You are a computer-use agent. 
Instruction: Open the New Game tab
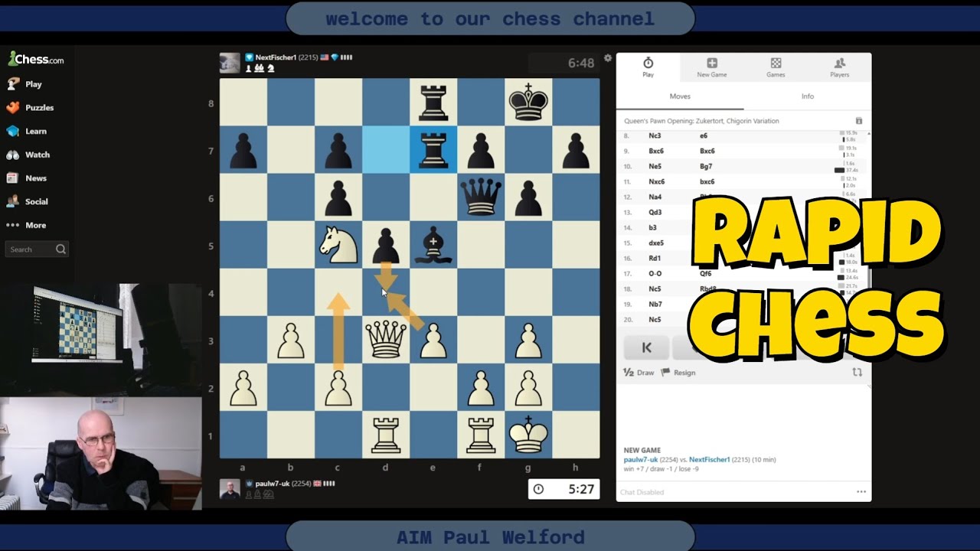tap(712, 67)
